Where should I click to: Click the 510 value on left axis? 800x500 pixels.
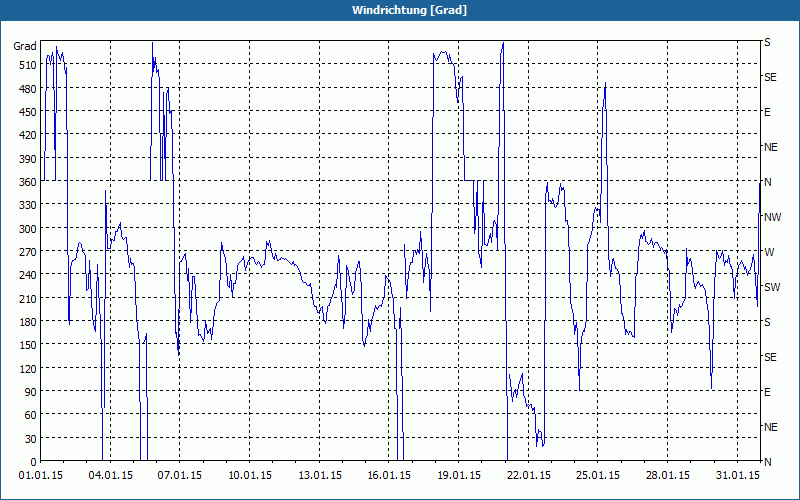pyautogui.click(x=28, y=65)
